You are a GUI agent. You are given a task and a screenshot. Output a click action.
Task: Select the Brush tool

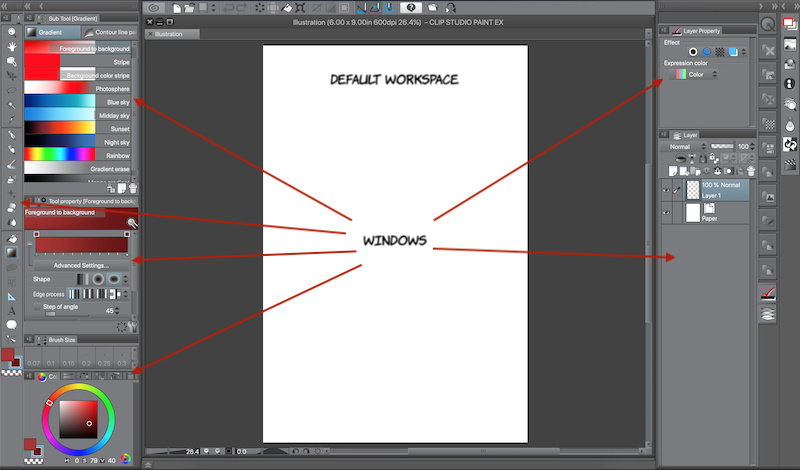pos(11,164)
